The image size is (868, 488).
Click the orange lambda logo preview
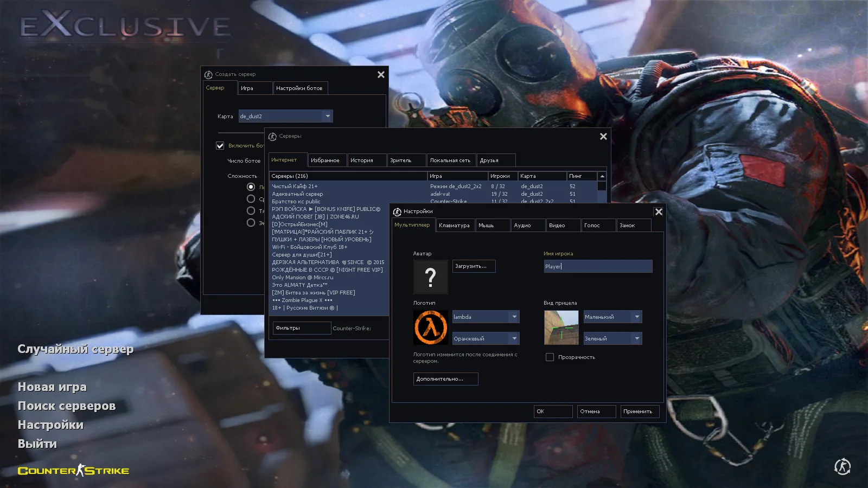430,327
